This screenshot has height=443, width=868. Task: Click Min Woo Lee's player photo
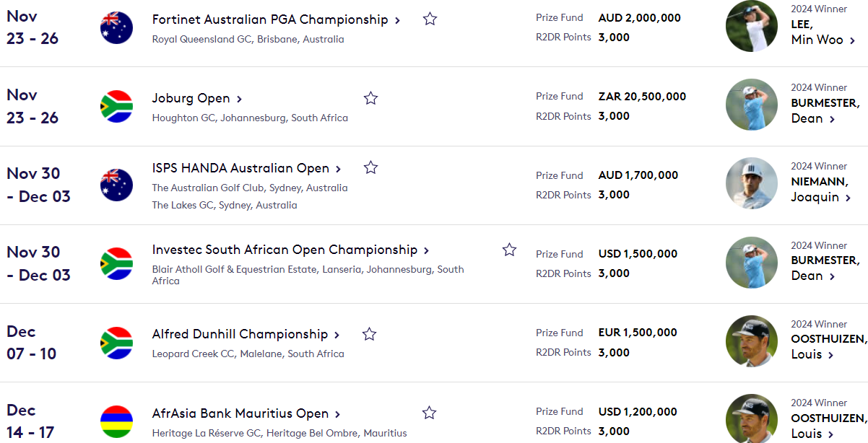[752, 26]
